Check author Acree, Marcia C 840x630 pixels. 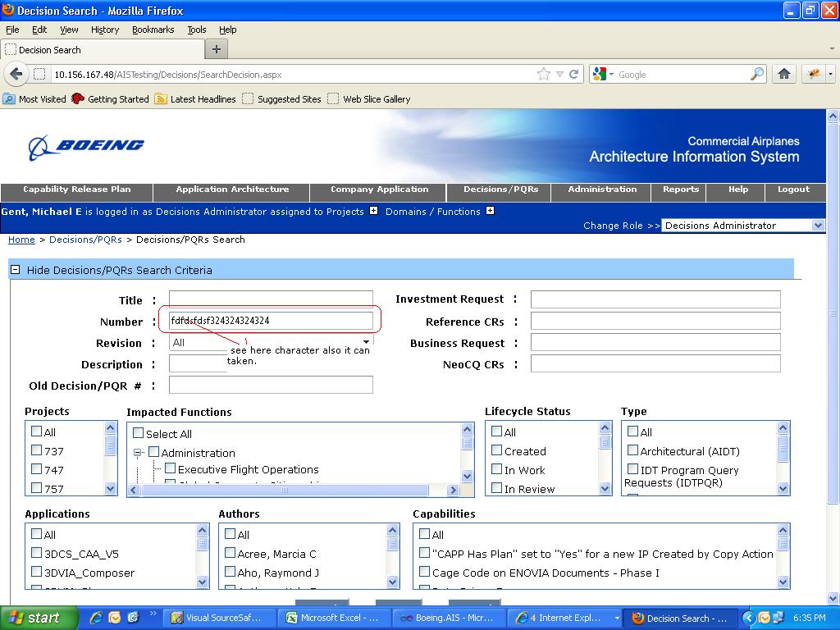[x=230, y=552]
